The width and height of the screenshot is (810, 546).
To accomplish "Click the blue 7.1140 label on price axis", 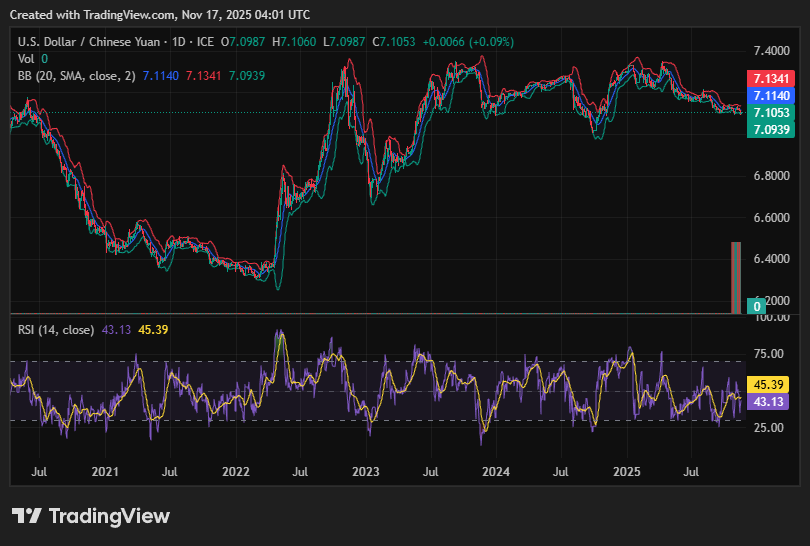I will pyautogui.click(x=771, y=95).
